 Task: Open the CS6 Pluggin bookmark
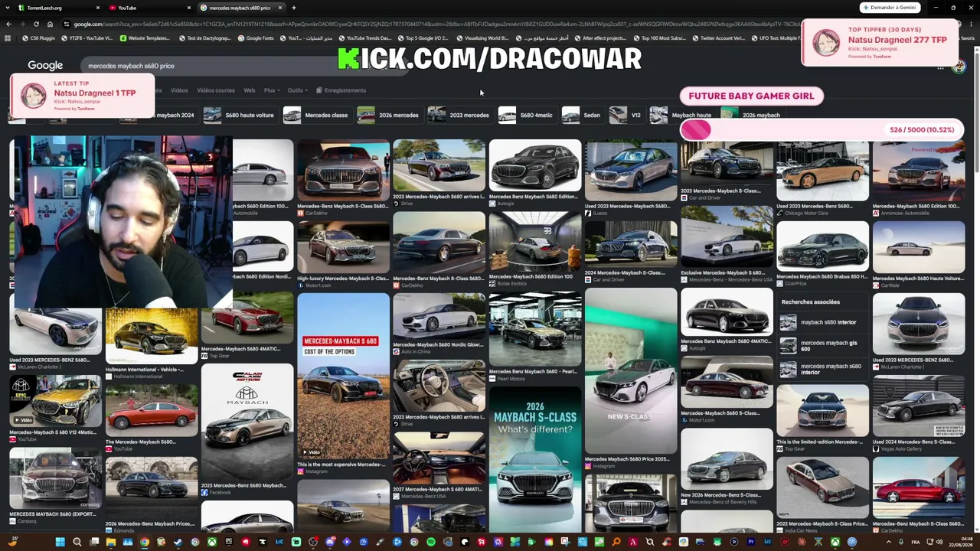(39, 38)
